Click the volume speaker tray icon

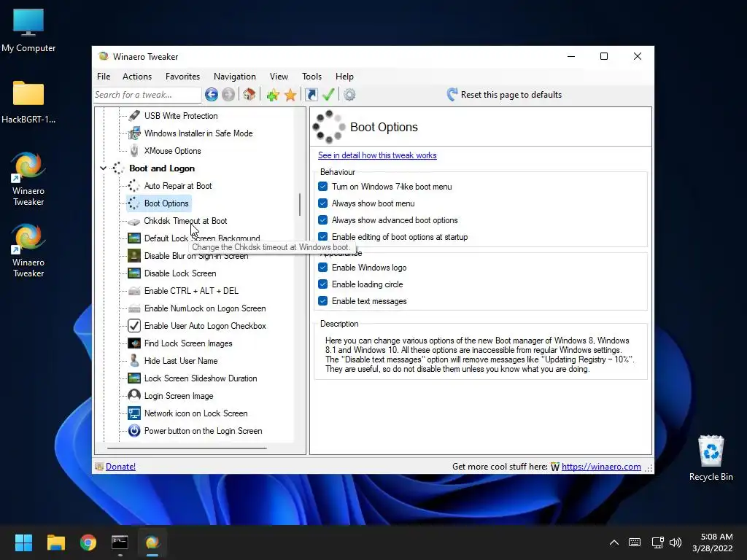[x=676, y=542]
